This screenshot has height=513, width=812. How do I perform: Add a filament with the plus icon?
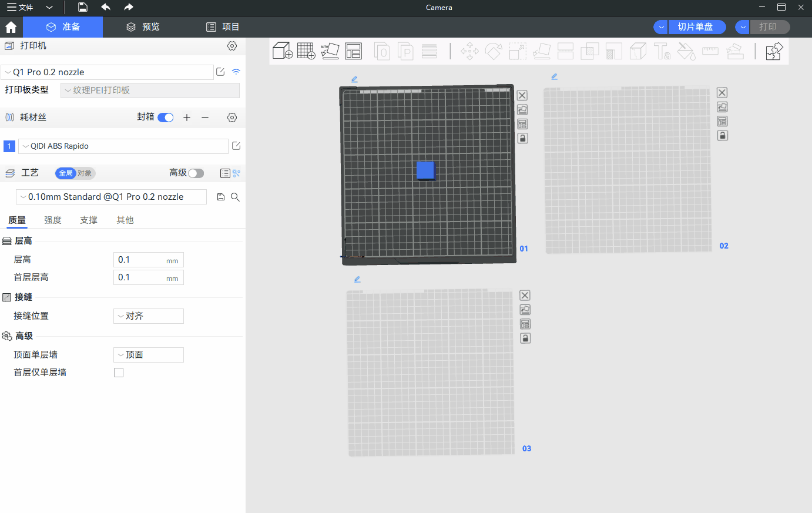187,118
